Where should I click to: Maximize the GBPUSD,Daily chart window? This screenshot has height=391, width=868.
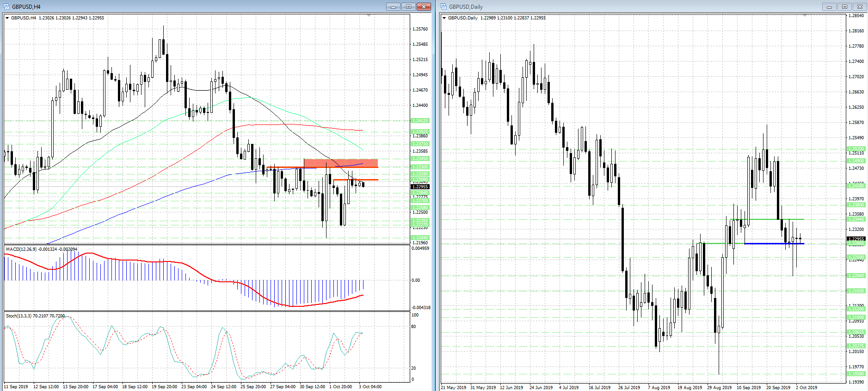[844, 6]
